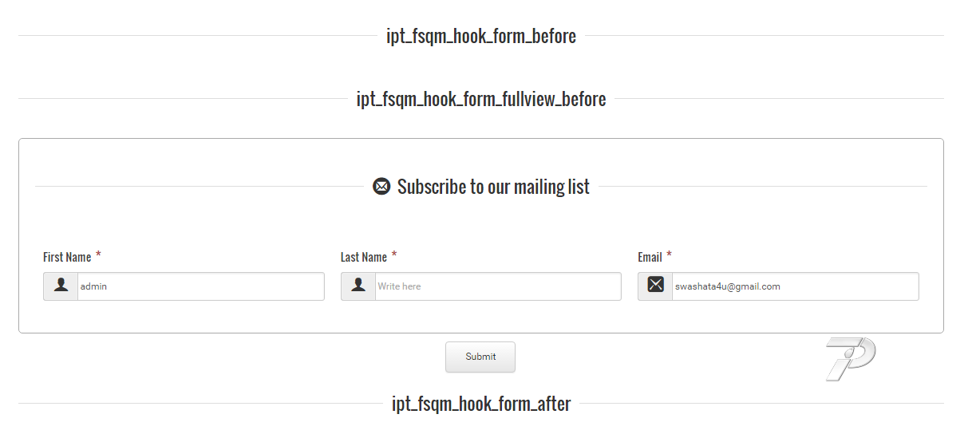
Task: Submit the mailing list form
Action: 480,357
